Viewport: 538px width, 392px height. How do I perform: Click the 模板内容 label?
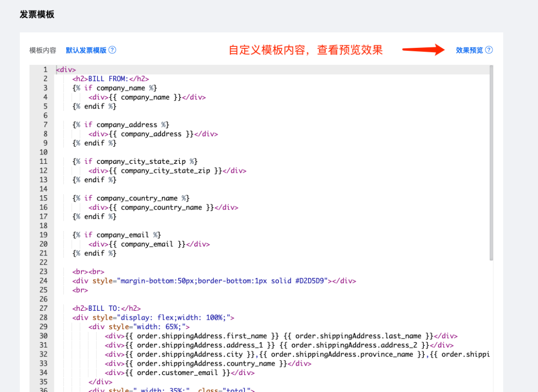pos(42,50)
